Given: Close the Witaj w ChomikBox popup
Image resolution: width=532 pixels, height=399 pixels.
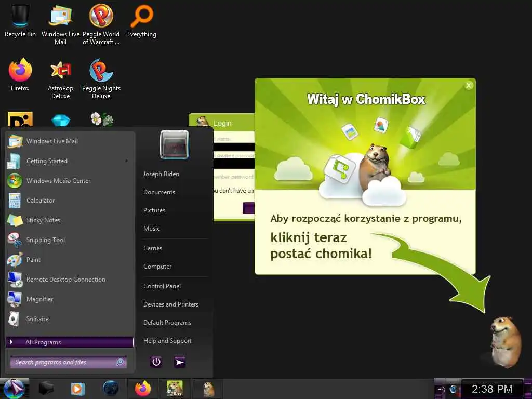Looking at the screenshot, I should (469, 86).
